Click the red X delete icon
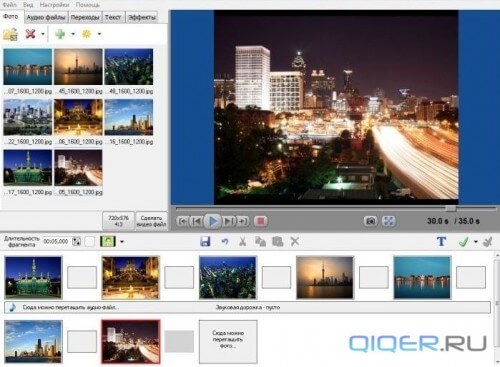Screen dimensions: 500x367 [31, 33]
